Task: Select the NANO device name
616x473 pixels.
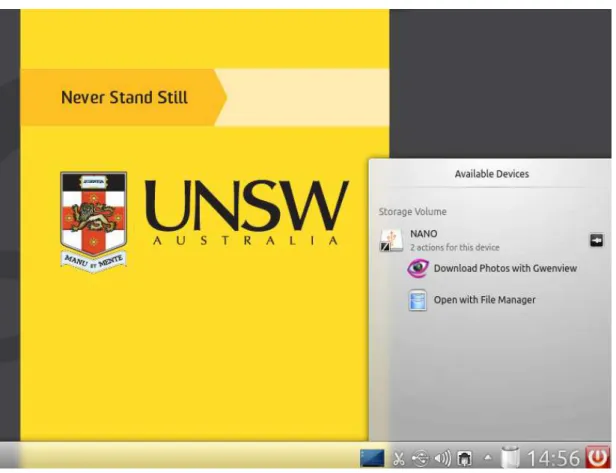Action: pyautogui.click(x=424, y=234)
